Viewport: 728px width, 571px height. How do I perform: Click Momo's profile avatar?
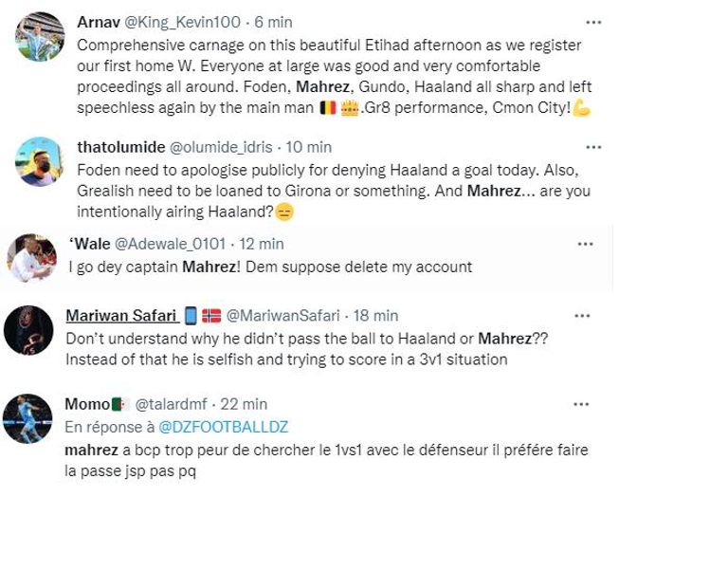pos(28,419)
